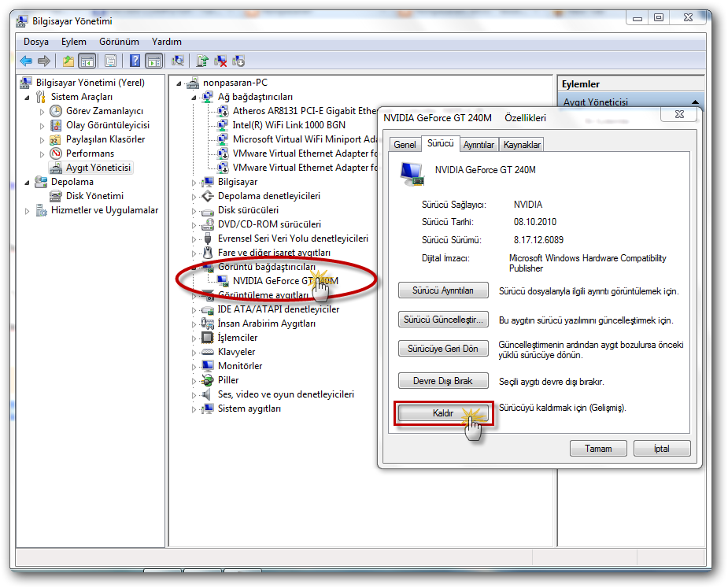Select Intel(R) WiFi Link 1000 BGN
The width and height of the screenshot is (728, 588).
click(x=289, y=125)
